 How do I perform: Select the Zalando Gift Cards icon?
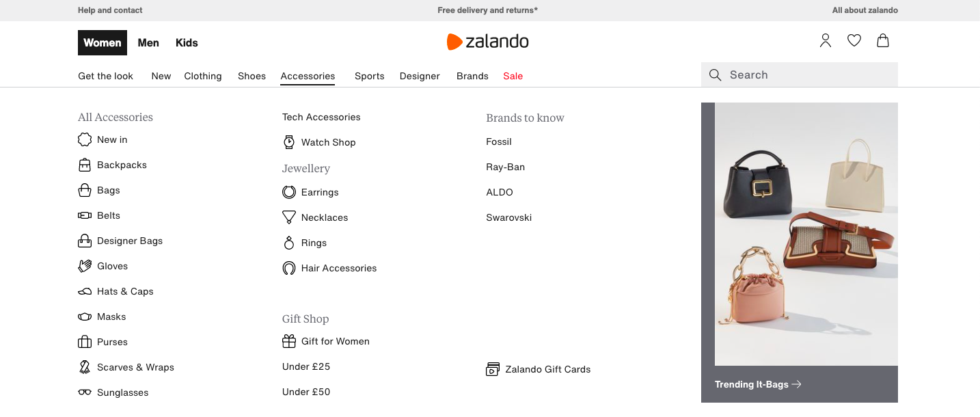point(492,369)
